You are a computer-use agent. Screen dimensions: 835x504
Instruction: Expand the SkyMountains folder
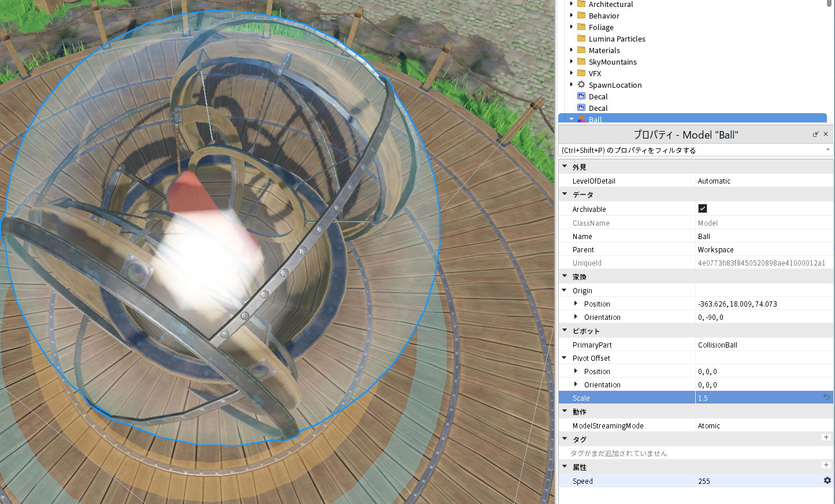pyautogui.click(x=571, y=62)
